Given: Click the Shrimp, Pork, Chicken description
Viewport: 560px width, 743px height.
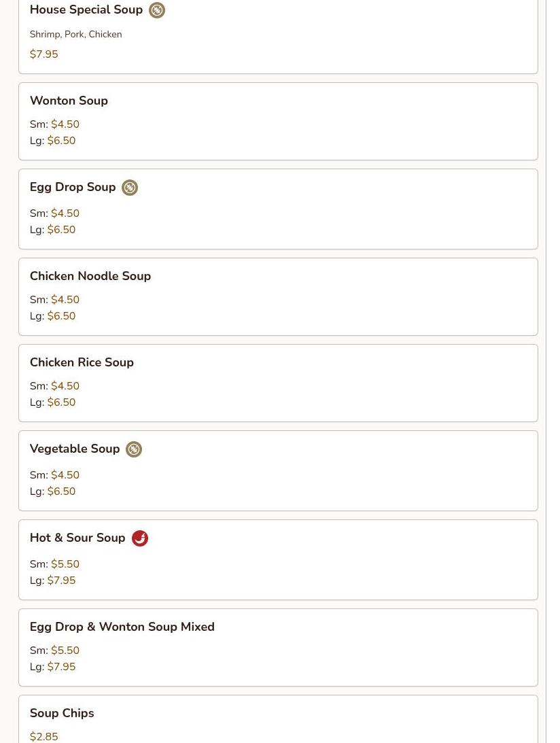Looking at the screenshot, I should [76, 34].
